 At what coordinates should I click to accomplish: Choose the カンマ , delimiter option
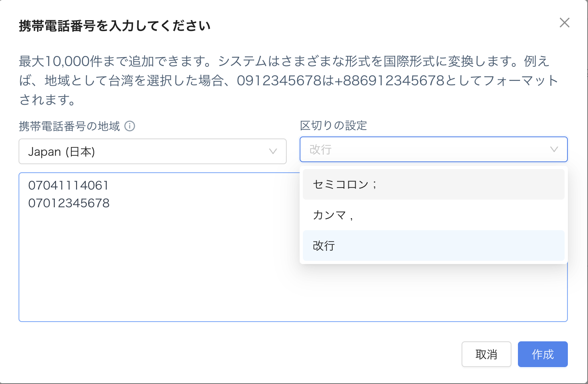pyautogui.click(x=433, y=215)
